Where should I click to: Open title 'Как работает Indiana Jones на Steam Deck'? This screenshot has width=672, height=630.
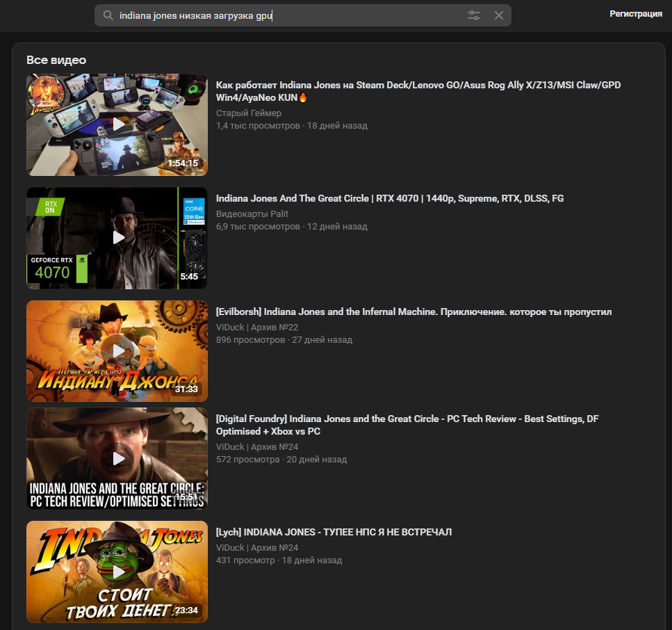pyautogui.click(x=418, y=91)
